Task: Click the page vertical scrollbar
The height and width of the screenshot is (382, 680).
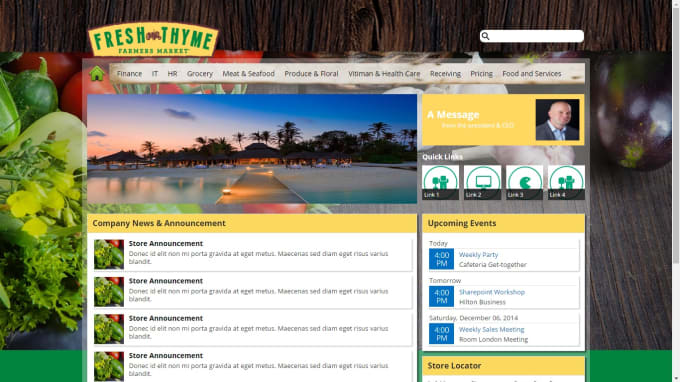Action: coord(676,191)
